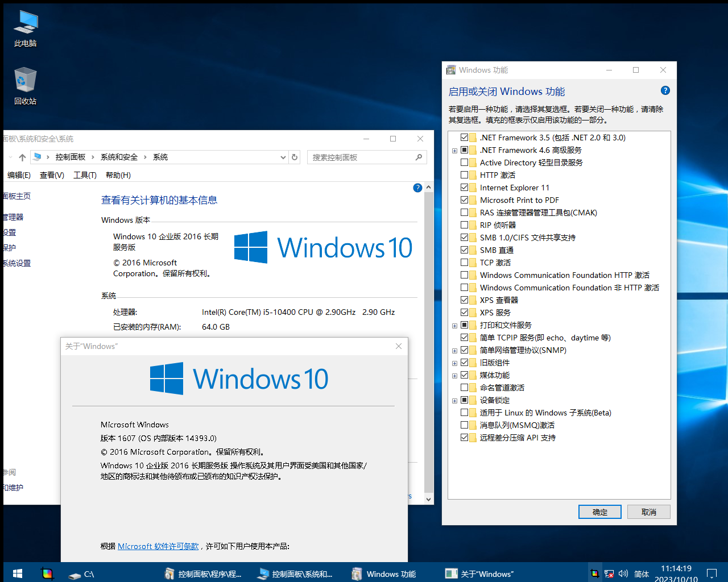Select 远程差分压缩 API 支持 row
The width and height of the screenshot is (728, 582).
click(518, 438)
